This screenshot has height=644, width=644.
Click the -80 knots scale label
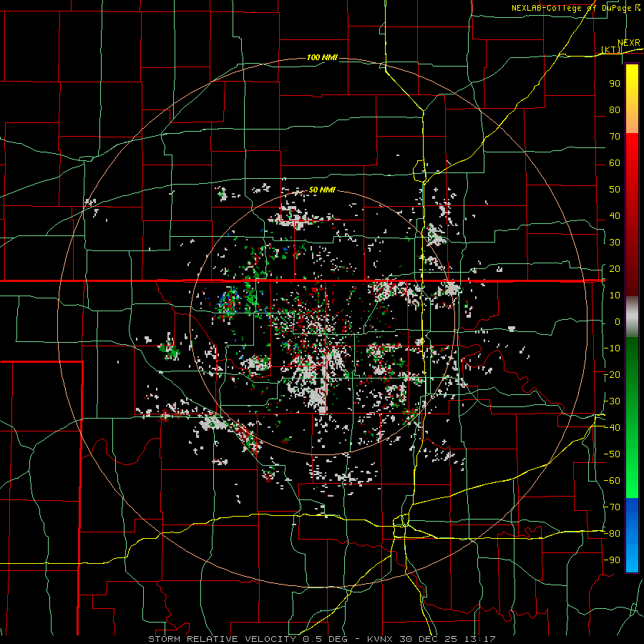(612, 534)
